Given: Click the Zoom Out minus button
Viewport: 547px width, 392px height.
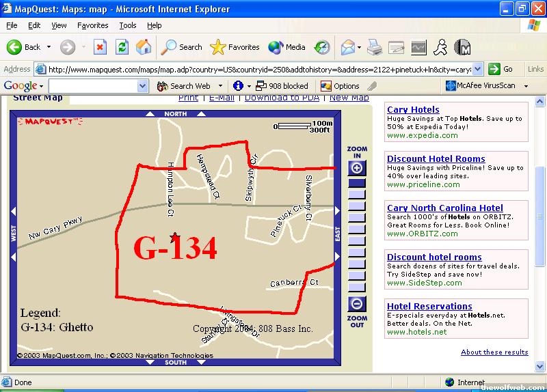Looking at the screenshot, I should point(357,304).
